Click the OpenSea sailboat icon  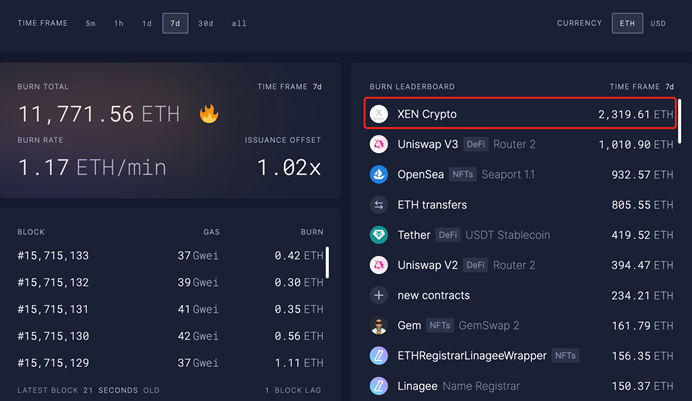click(x=379, y=175)
